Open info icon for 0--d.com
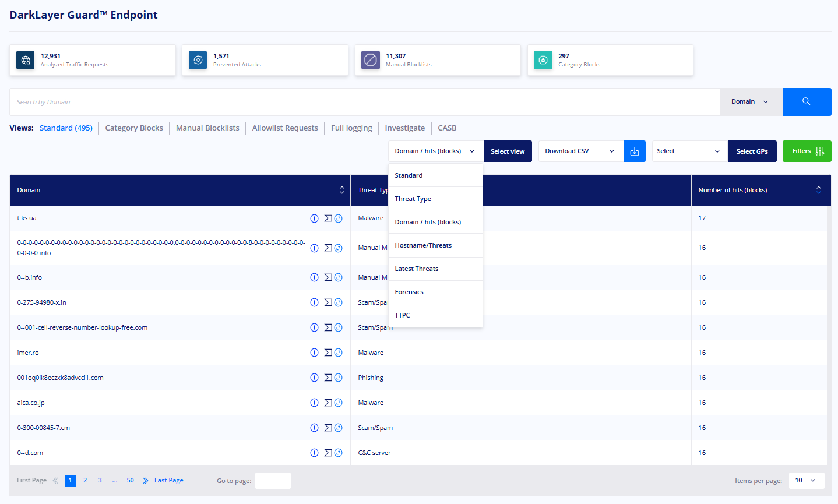Viewport: 838px width, 504px height. coord(314,453)
